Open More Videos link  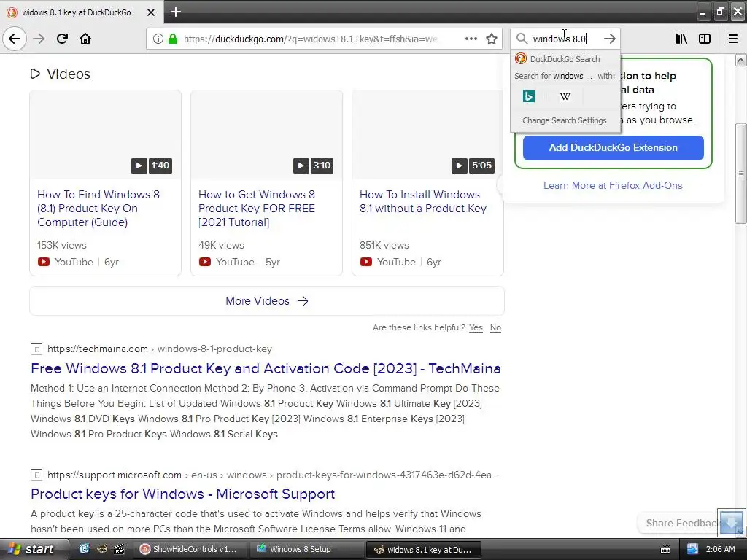tap(267, 301)
